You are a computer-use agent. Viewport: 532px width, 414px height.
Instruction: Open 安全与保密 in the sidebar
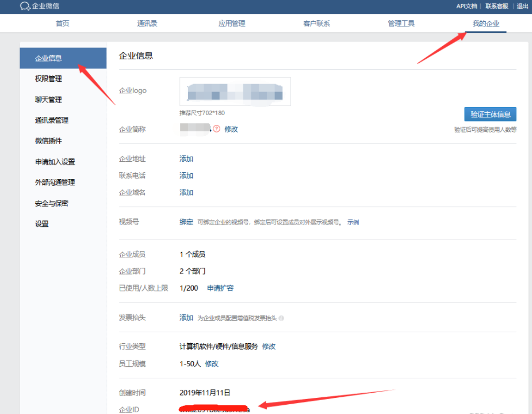pyautogui.click(x=52, y=203)
